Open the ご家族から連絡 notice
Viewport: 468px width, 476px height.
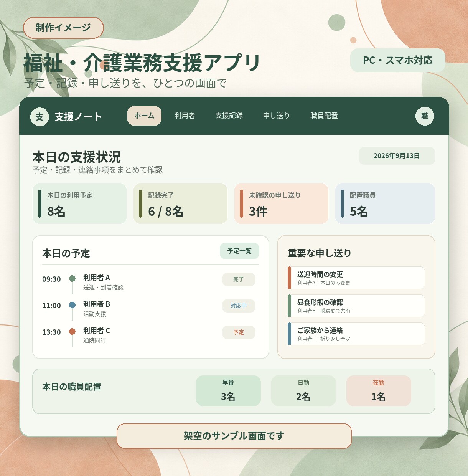356,334
